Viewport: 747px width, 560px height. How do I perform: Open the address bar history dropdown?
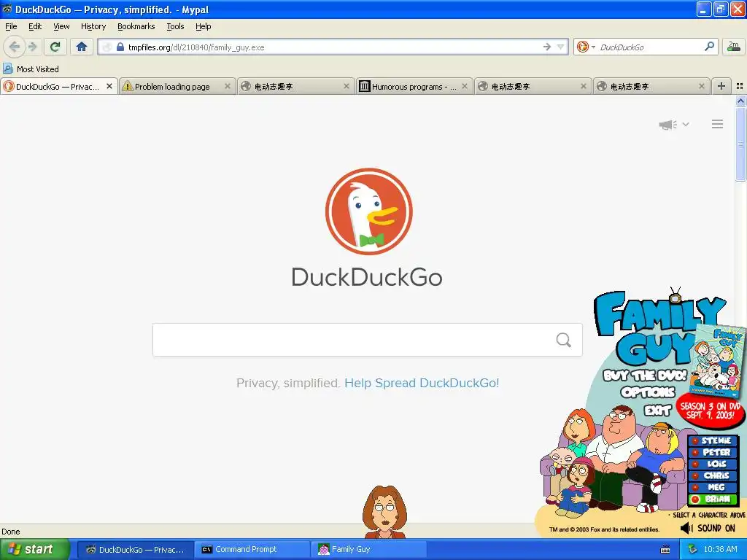tap(561, 47)
